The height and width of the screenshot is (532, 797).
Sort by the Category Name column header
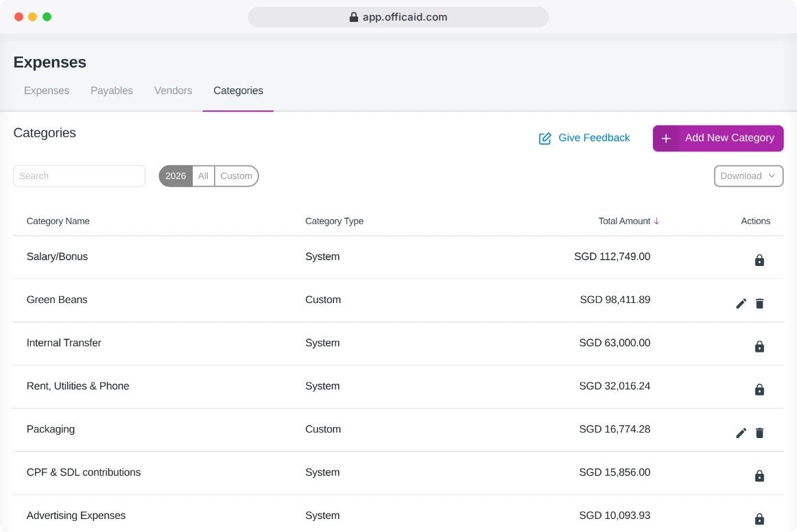(x=58, y=221)
